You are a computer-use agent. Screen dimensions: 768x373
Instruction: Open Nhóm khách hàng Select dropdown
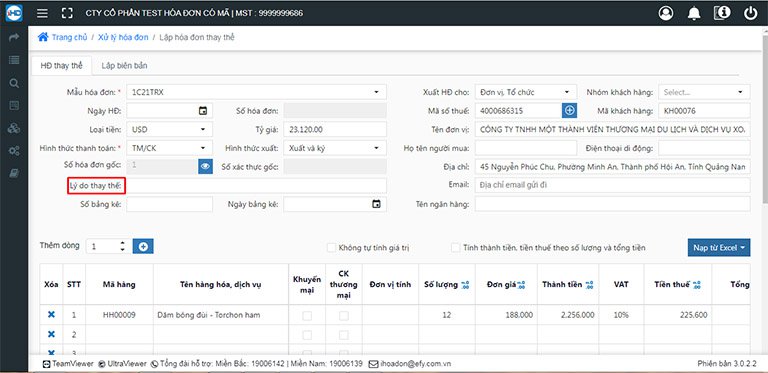[704, 92]
